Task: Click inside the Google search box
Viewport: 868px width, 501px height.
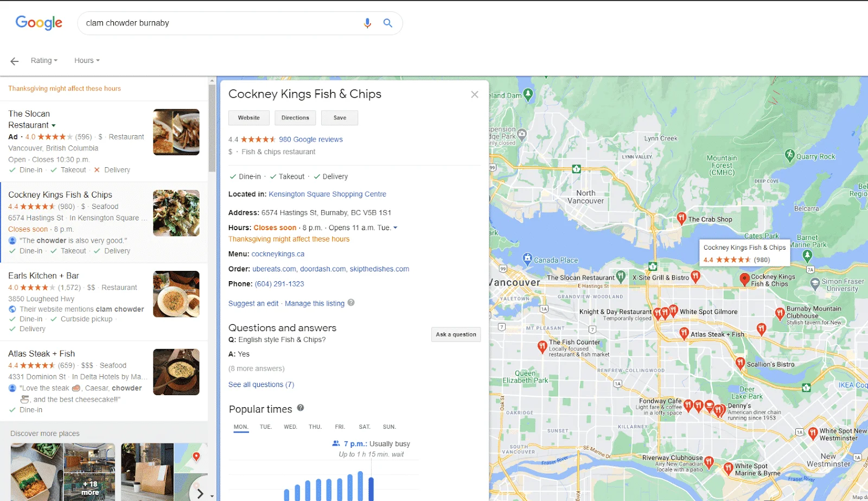Action: pos(217,23)
